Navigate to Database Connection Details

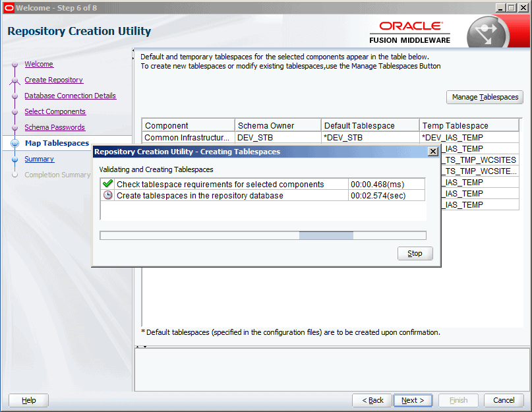[70, 96]
